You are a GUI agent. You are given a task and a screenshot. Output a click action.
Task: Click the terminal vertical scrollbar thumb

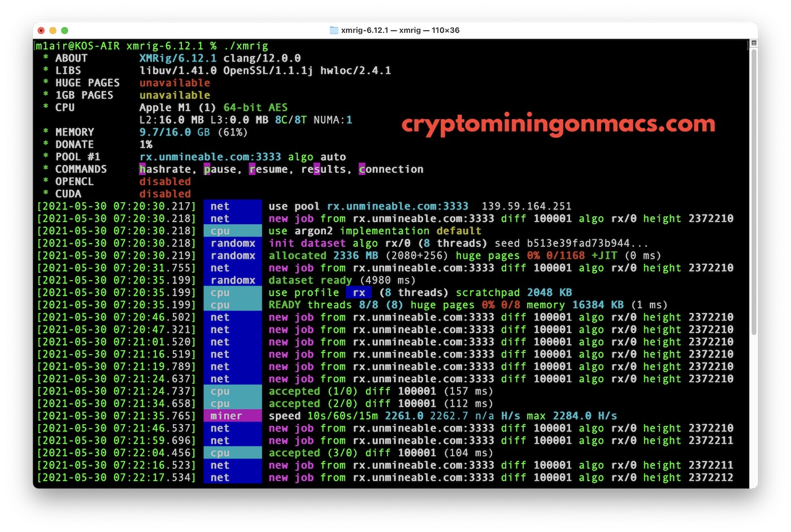[x=754, y=193]
